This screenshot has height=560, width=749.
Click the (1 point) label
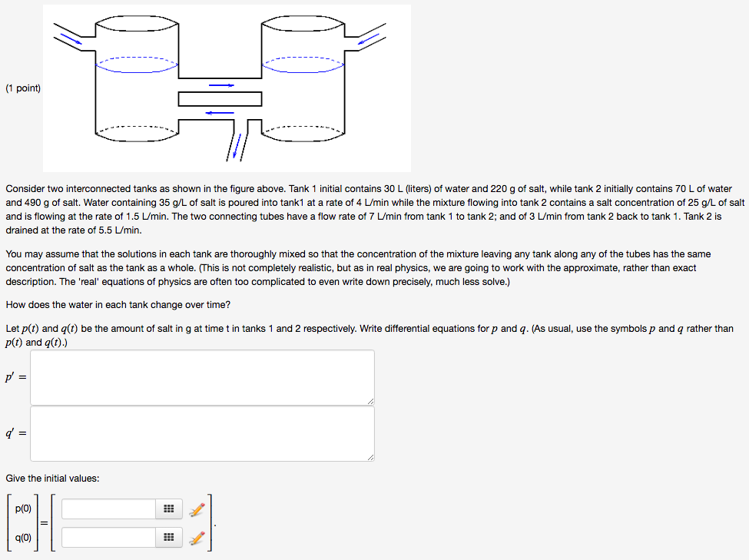tap(23, 88)
